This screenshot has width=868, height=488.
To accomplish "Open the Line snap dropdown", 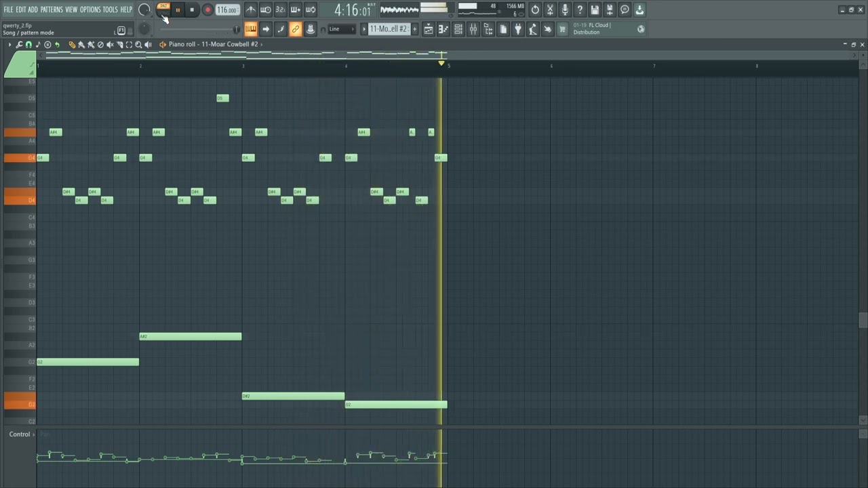I will tap(342, 29).
